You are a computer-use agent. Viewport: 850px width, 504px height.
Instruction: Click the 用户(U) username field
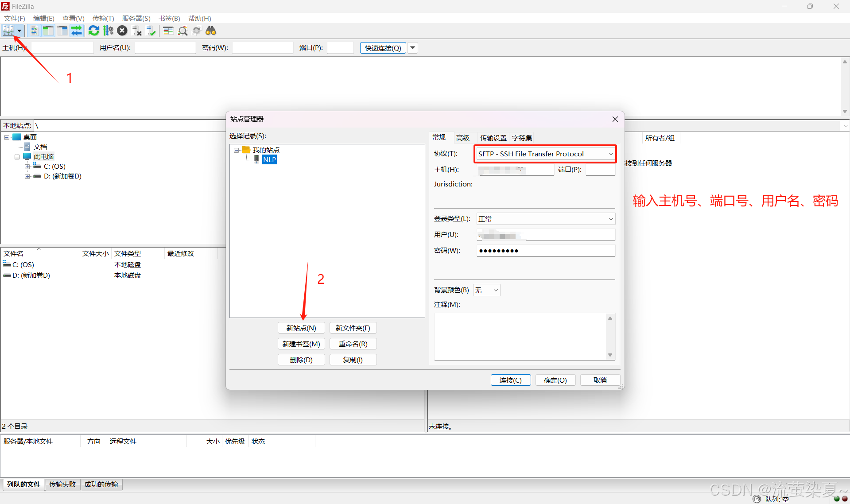tap(546, 235)
